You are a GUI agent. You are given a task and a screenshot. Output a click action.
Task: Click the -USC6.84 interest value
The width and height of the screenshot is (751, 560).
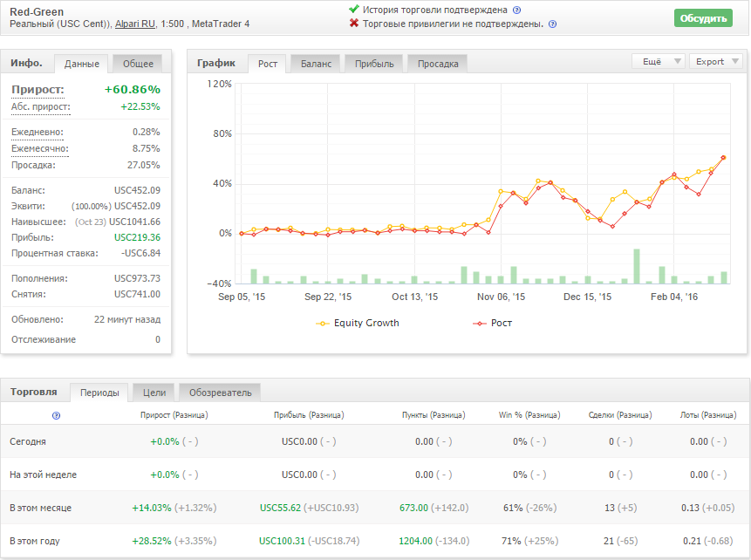(x=140, y=253)
